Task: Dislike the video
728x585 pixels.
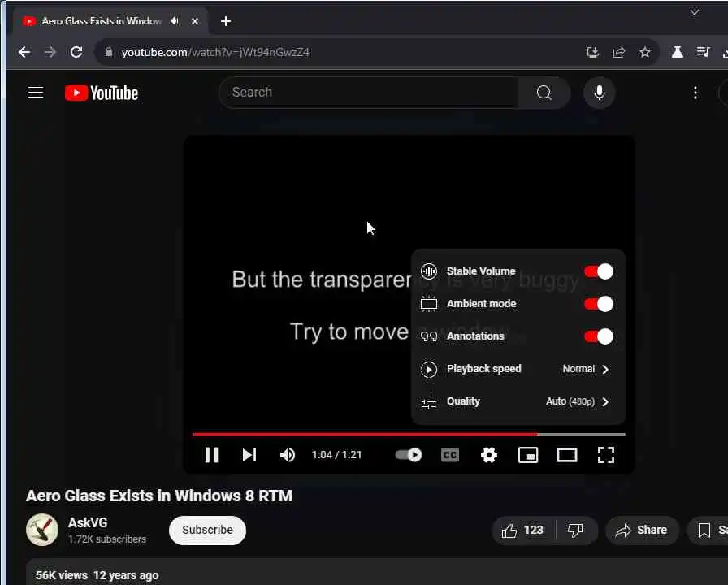Action: click(x=575, y=531)
